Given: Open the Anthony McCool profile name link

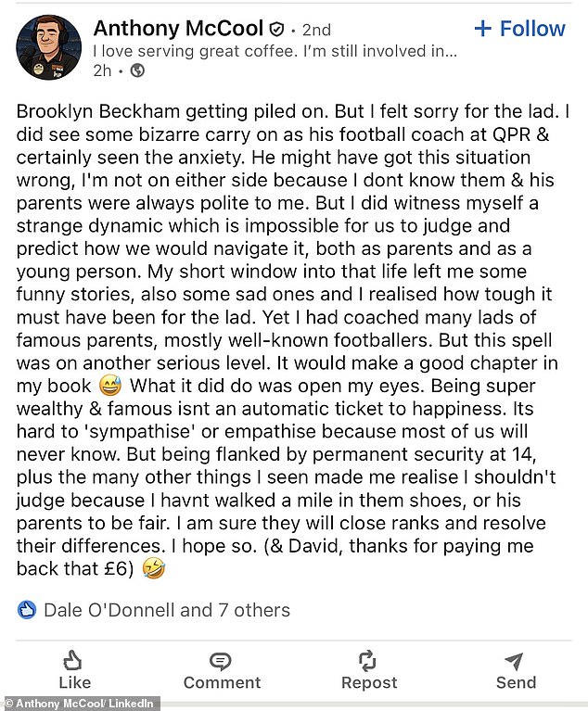Looking at the screenshot, I should 179,29.
